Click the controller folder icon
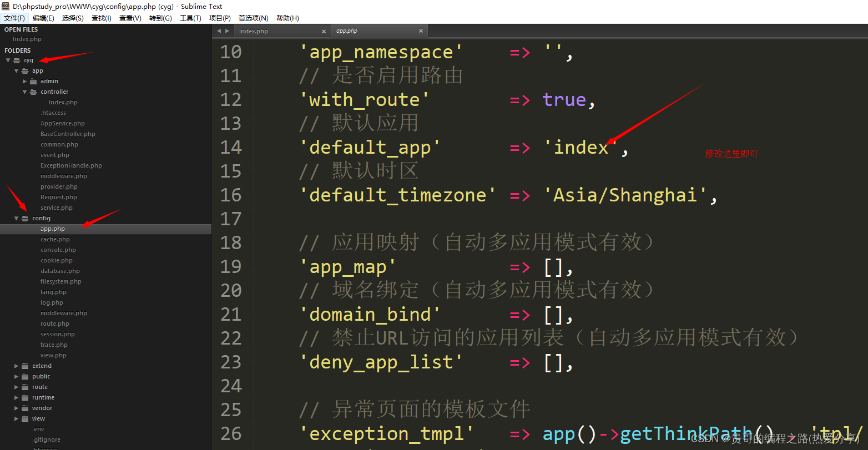The height and width of the screenshot is (450, 868). (33, 92)
